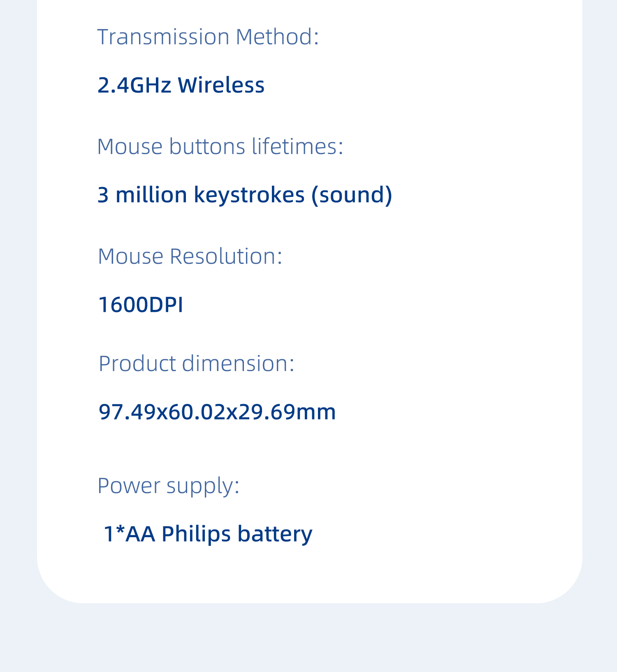Select the 97.49x60.02x29.69mm value
Viewport: 617px width, 672px height.
(x=217, y=412)
